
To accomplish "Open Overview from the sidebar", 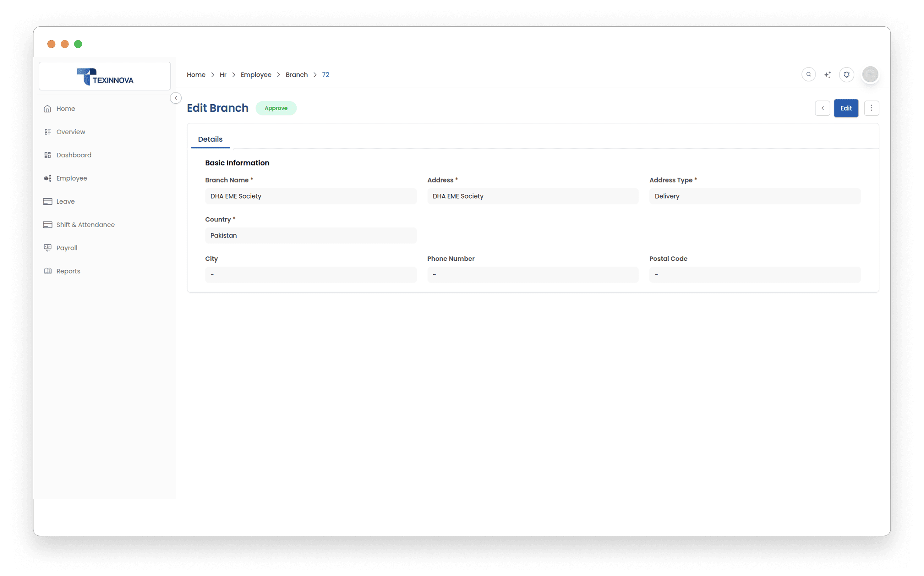I will pyautogui.click(x=70, y=132).
